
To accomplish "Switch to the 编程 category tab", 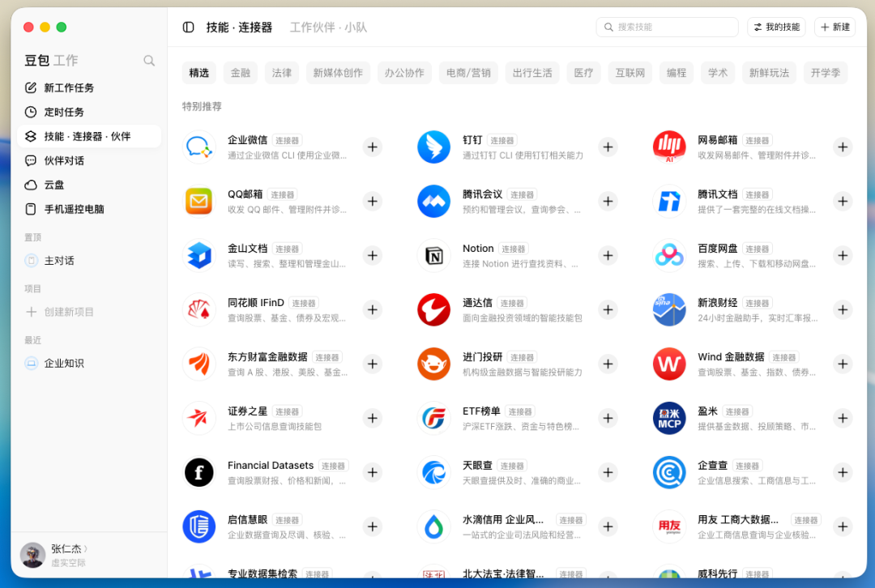I will click(677, 73).
